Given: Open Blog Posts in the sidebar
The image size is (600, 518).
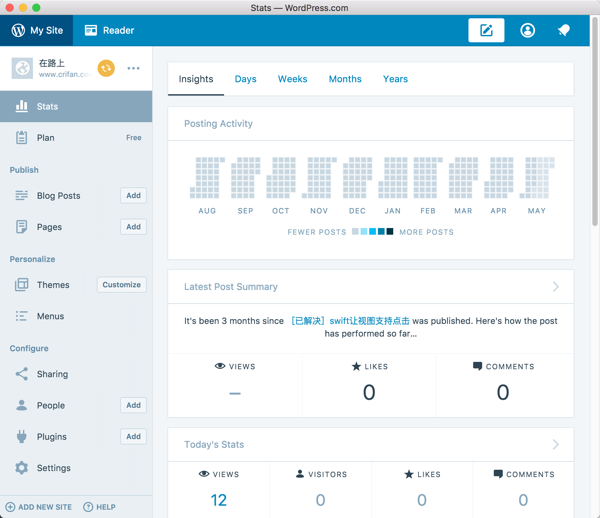Looking at the screenshot, I should coord(59,195).
